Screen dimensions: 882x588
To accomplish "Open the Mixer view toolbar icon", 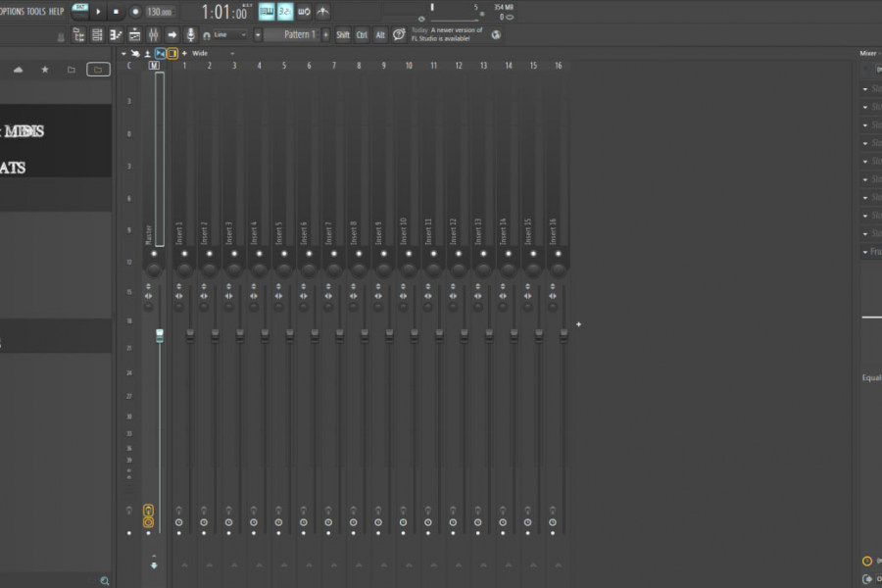I will (x=153, y=35).
